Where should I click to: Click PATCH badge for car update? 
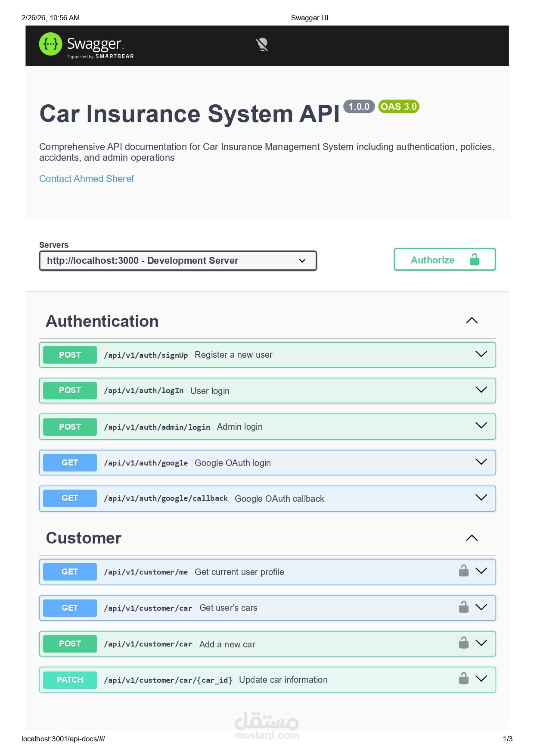tap(70, 680)
